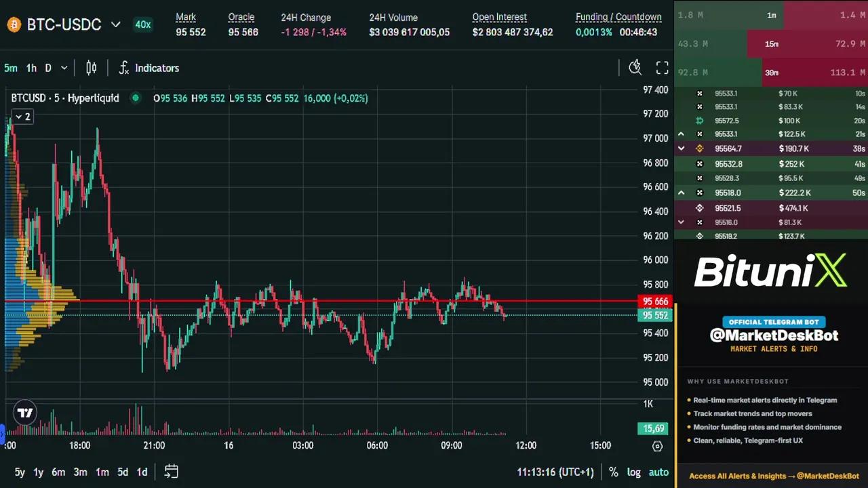Select the 1h chart interval
This screenshot has height=488, width=868.
tap(31, 68)
